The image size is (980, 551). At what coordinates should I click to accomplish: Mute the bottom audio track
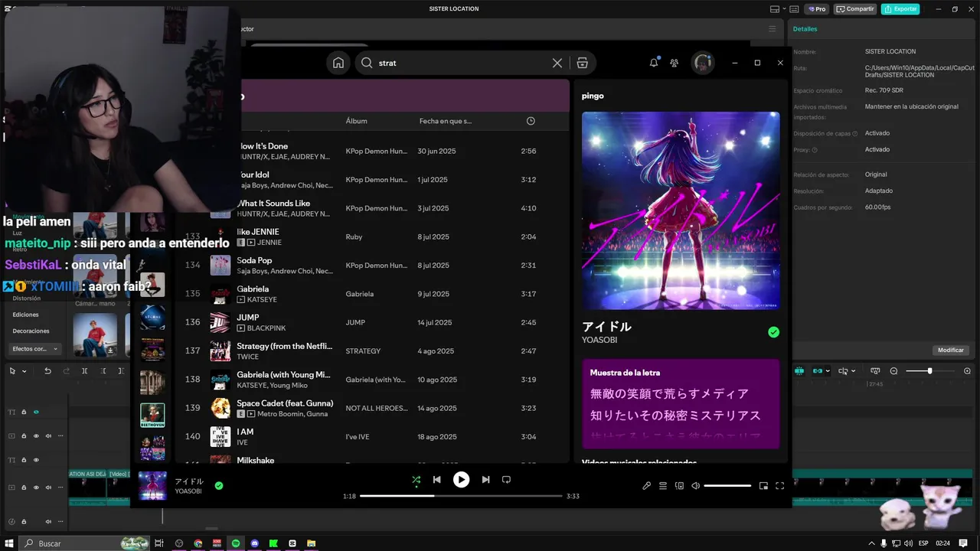tap(48, 521)
